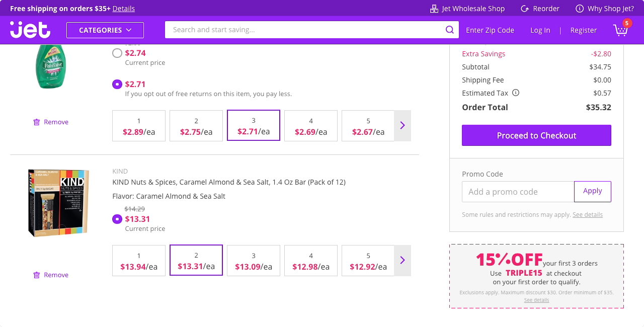Open the Reorder page
Screen dimensions: 644x327
click(x=540, y=9)
